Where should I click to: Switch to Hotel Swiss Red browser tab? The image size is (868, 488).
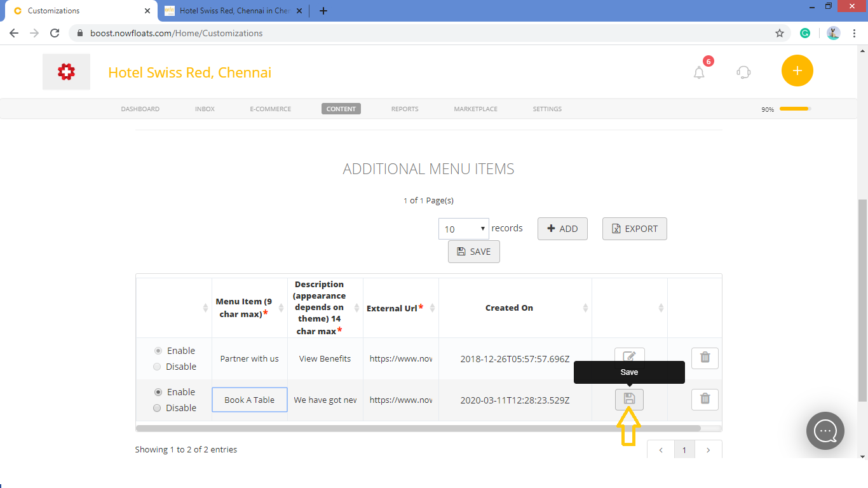pyautogui.click(x=234, y=11)
